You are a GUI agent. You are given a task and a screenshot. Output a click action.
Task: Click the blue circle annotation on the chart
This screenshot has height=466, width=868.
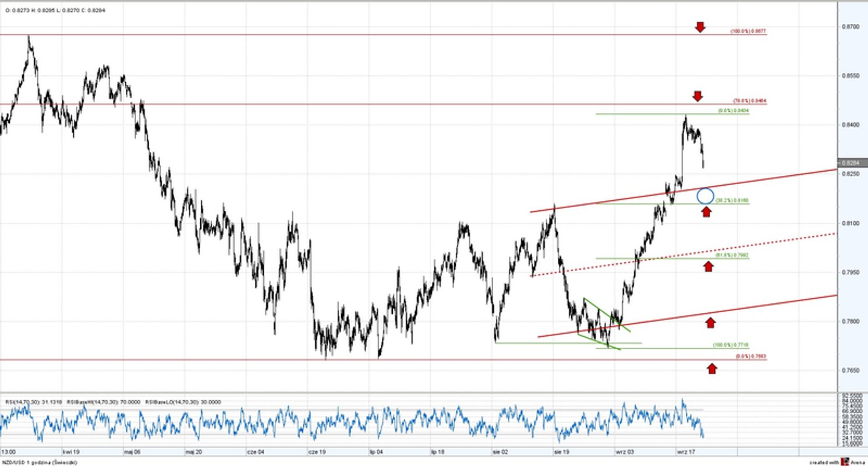pyautogui.click(x=705, y=197)
